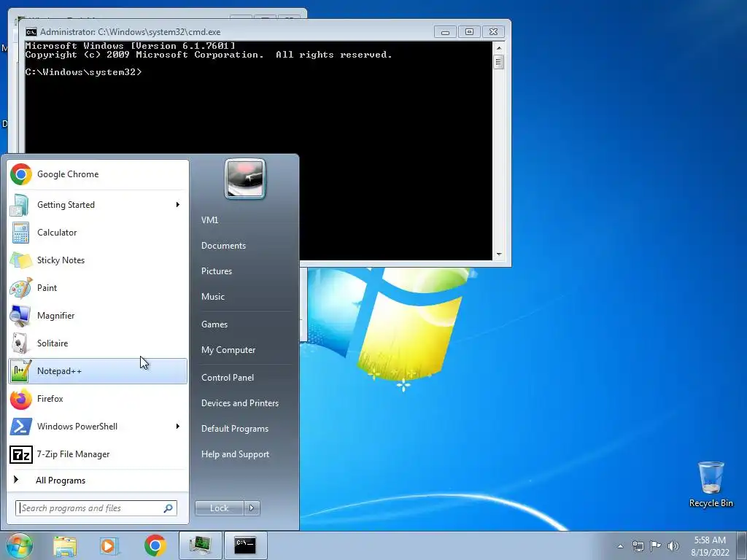Viewport: 747px width, 560px height.
Task: Open Sticky Notes icon
Action: click(20, 260)
